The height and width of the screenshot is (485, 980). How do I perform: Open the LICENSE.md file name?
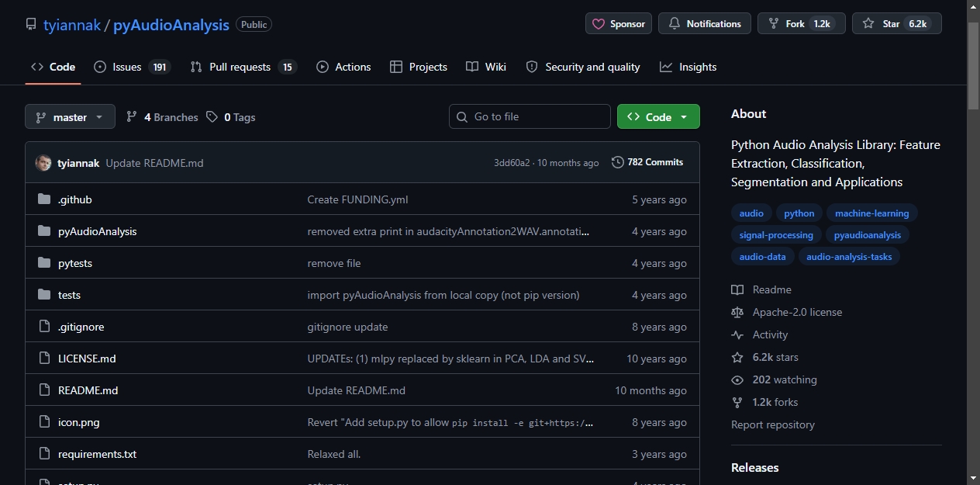point(87,359)
